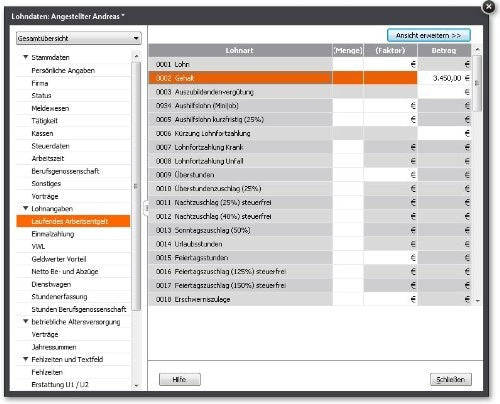Select row 0008 Lohnfortzahlung Unfall
This screenshot has height=404, width=500.
pos(310,161)
